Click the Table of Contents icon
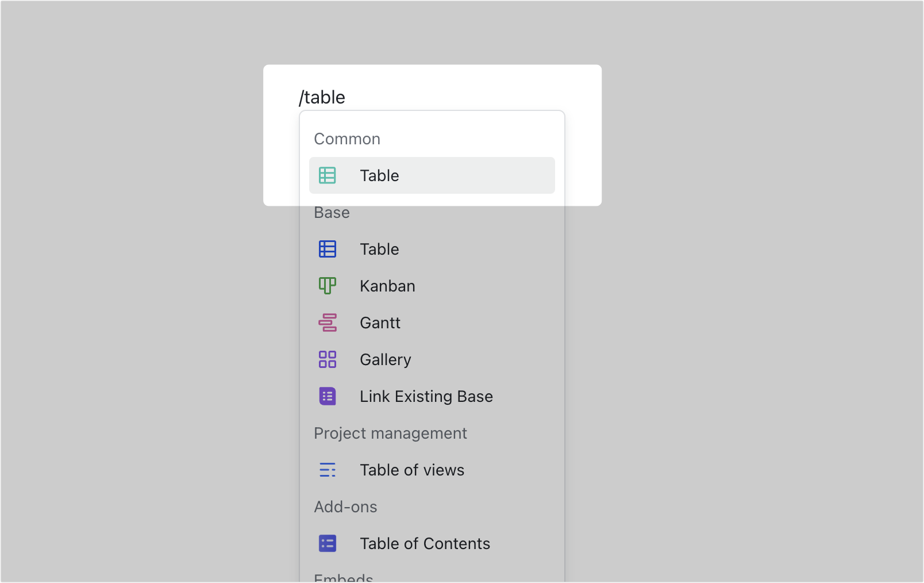Image resolution: width=924 pixels, height=583 pixels. [x=327, y=543]
